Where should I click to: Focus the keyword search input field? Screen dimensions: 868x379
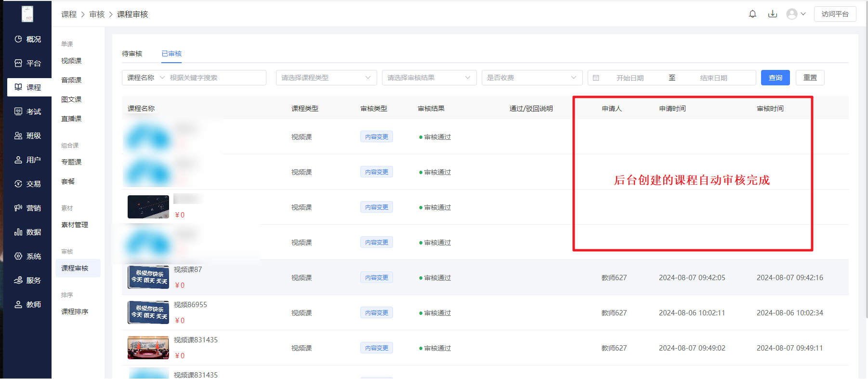coord(216,78)
